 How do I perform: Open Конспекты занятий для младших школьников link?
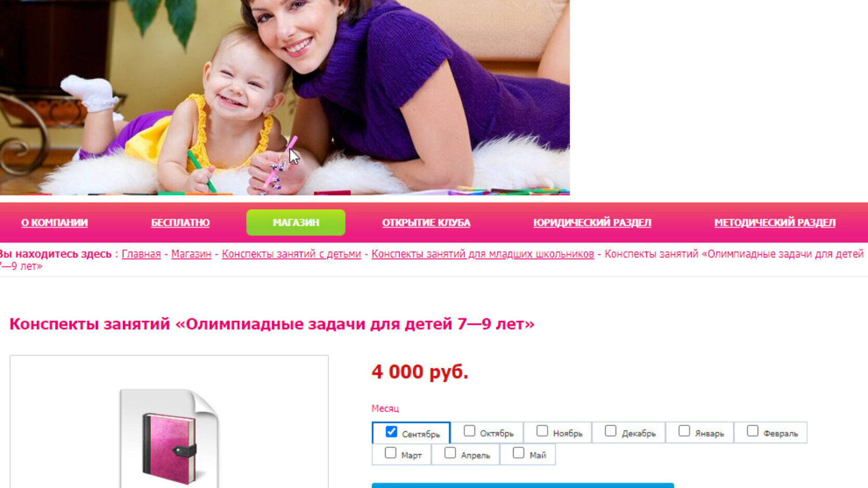pyautogui.click(x=483, y=254)
